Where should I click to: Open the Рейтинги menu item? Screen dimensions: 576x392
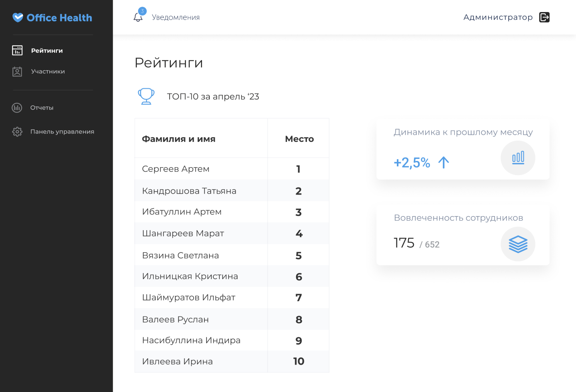coord(47,51)
